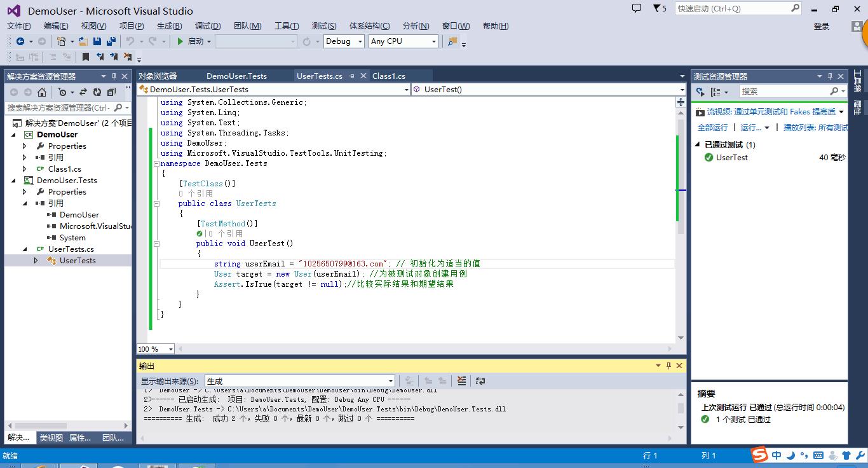Switch to 类视图 tab at bottom
The image size is (868, 468).
pos(51,437)
